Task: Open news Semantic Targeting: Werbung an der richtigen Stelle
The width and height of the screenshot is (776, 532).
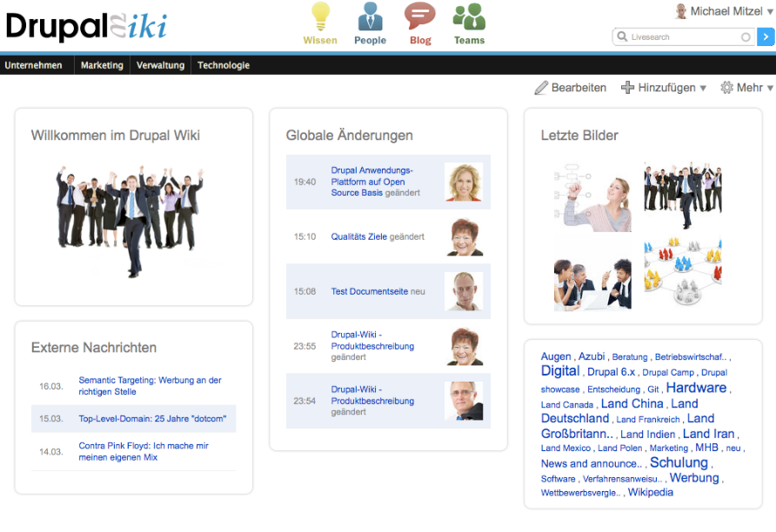Action: (x=150, y=386)
